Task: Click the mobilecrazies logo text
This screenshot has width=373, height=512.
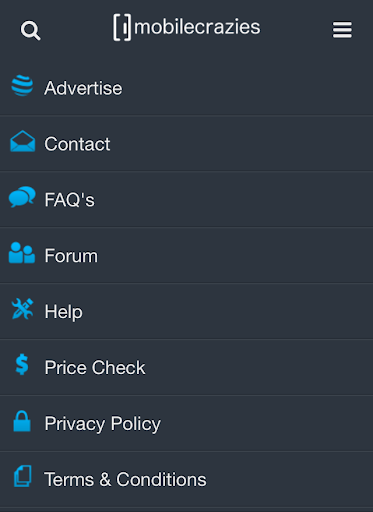Action: click(197, 27)
